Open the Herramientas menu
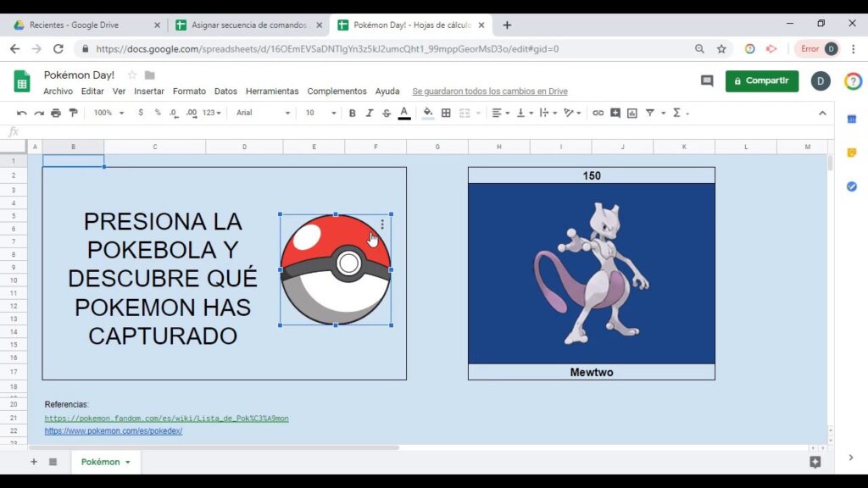The width and height of the screenshot is (868, 488). [272, 91]
